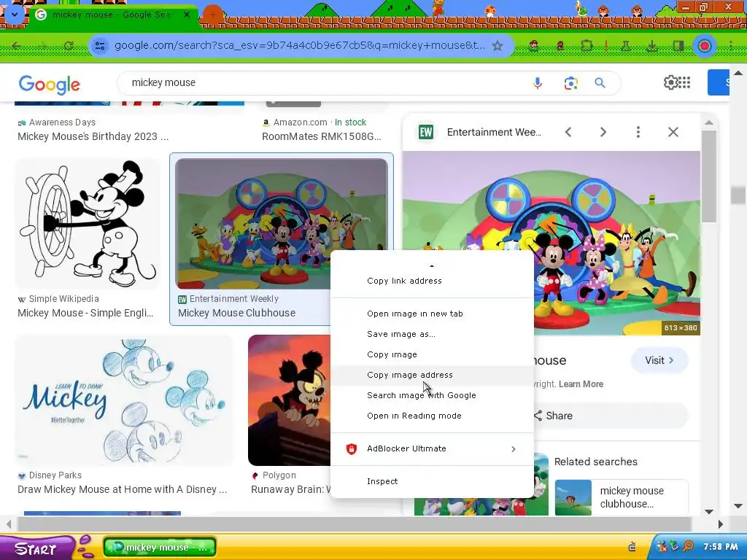Open the Runaway Brain Polygon thumbnail
Image resolution: width=747 pixels, height=560 pixels.
[289, 400]
